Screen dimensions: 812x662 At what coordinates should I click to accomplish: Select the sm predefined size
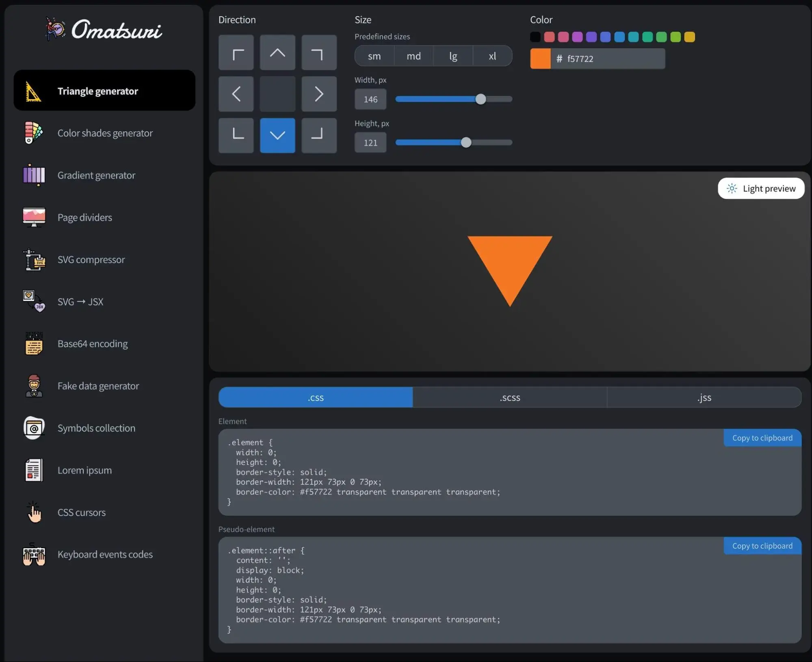[x=374, y=56]
